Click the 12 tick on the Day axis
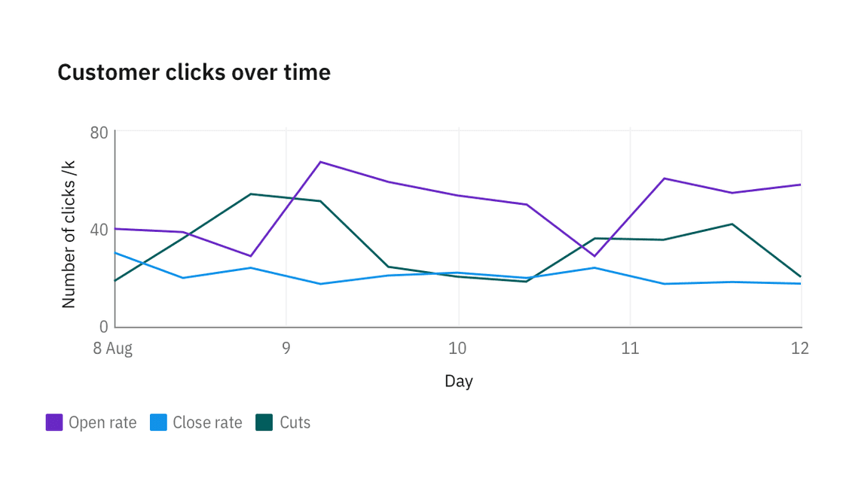Screen dimensions: 868x488 click(800, 349)
